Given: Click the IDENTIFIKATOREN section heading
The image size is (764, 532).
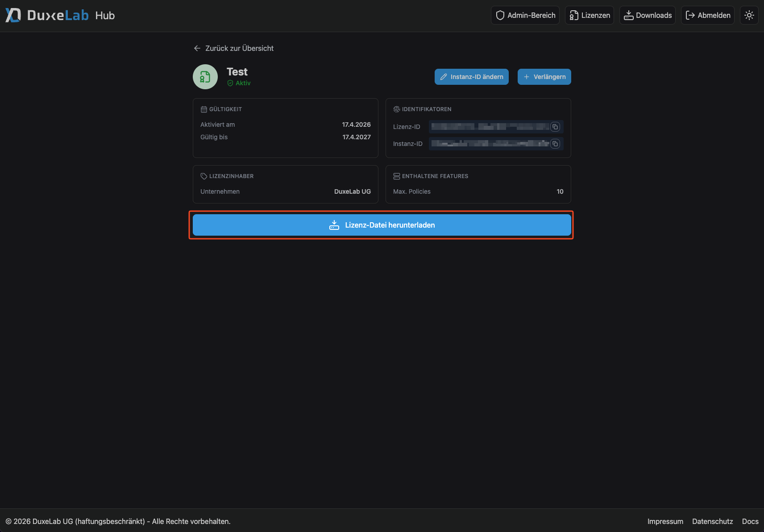Looking at the screenshot, I should [422, 109].
